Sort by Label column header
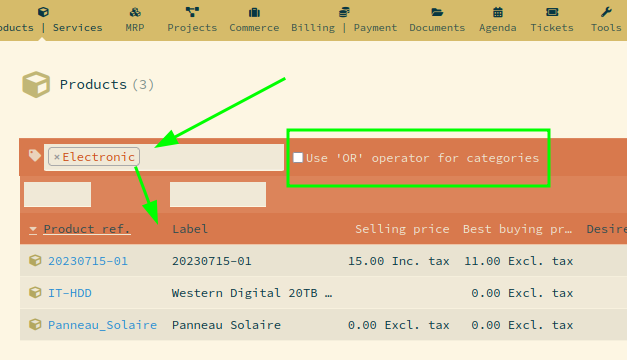The width and height of the screenshot is (627, 360). coord(190,229)
